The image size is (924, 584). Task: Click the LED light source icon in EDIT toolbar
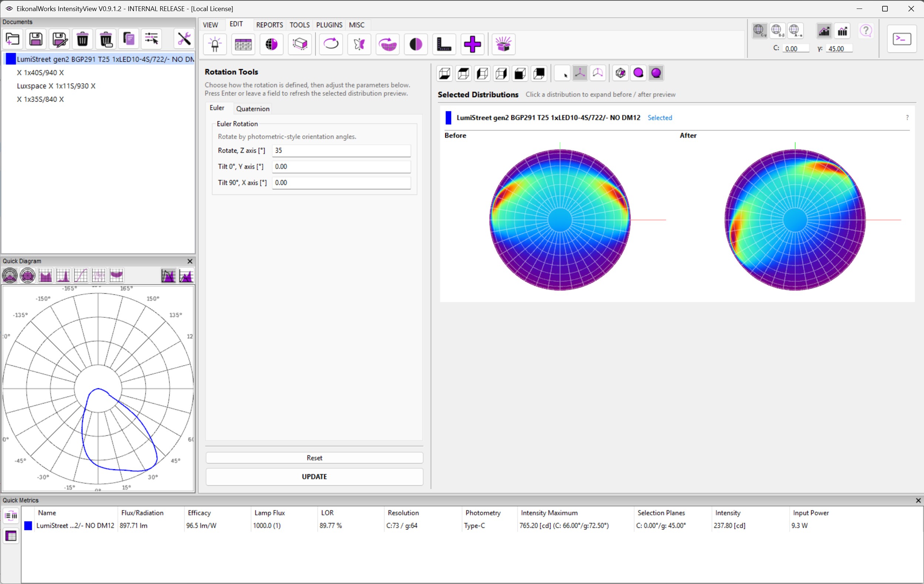[x=215, y=44]
